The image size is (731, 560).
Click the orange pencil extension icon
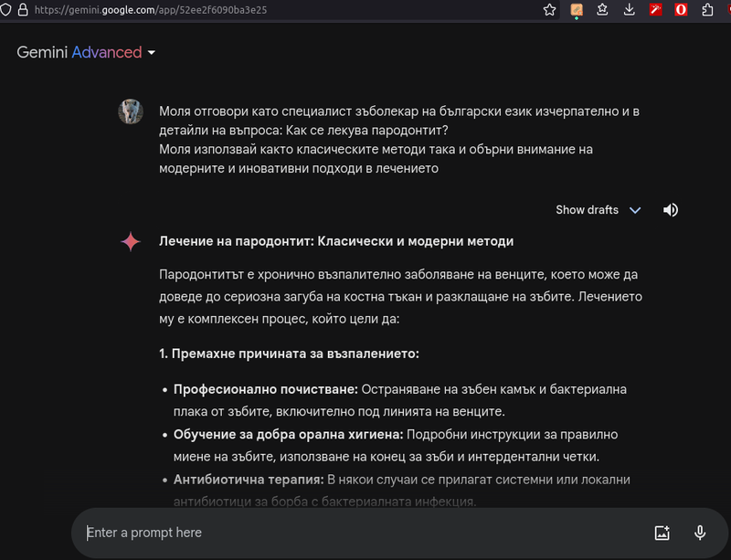577,10
